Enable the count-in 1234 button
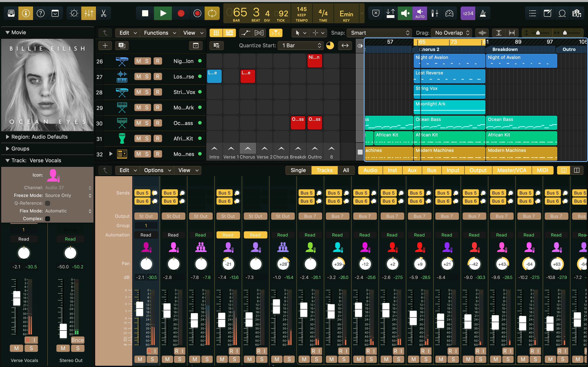588x367 pixels. tap(468, 13)
